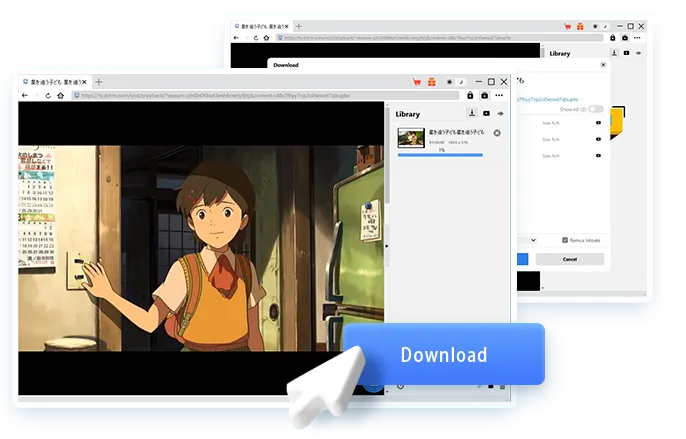Collapse the Library panel side arrow

coord(387,246)
